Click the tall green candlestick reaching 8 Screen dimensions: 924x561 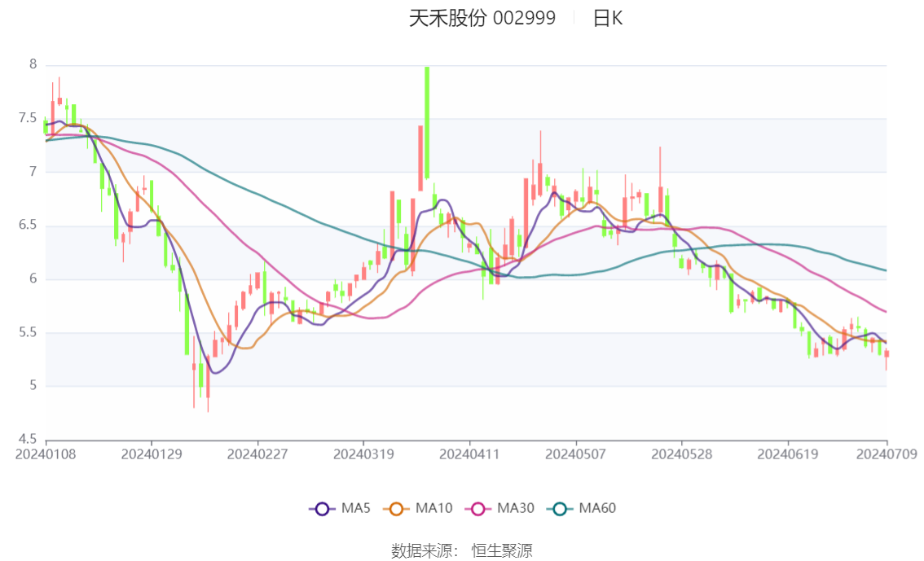(427, 122)
